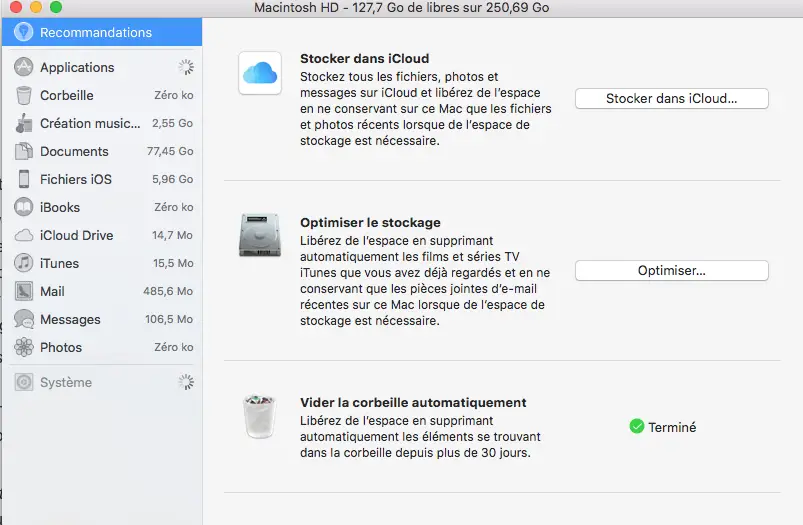The image size is (803, 525).
Task: Click the red close window button
Action: [16, 7]
